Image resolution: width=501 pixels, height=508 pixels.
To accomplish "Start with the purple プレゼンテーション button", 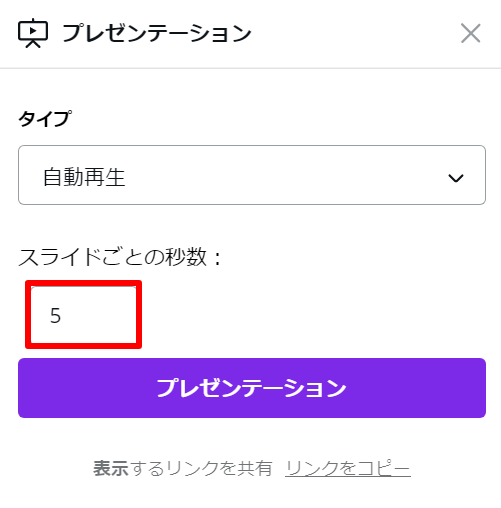I will click(x=252, y=388).
